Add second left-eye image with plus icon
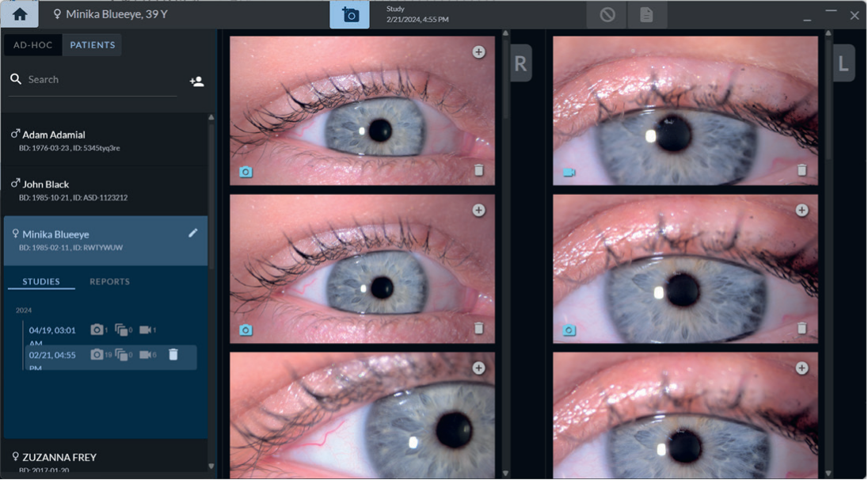868x480 pixels. pyautogui.click(x=802, y=211)
